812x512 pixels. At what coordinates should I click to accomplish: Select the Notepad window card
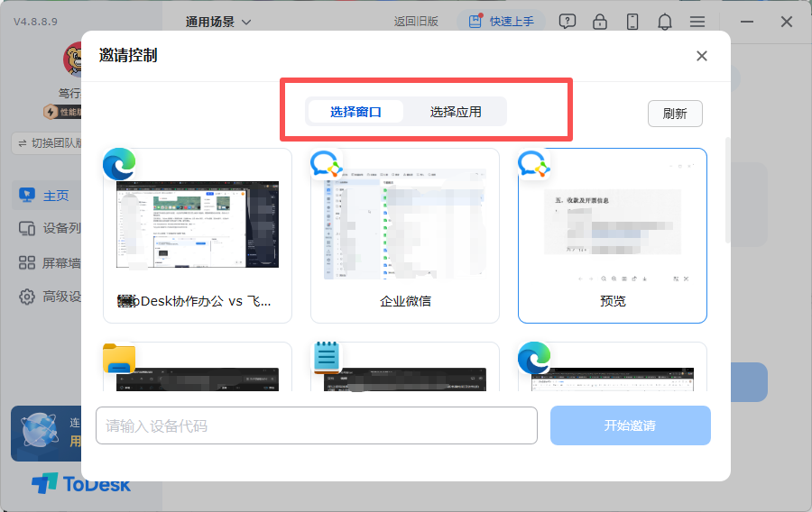pyautogui.click(x=405, y=366)
